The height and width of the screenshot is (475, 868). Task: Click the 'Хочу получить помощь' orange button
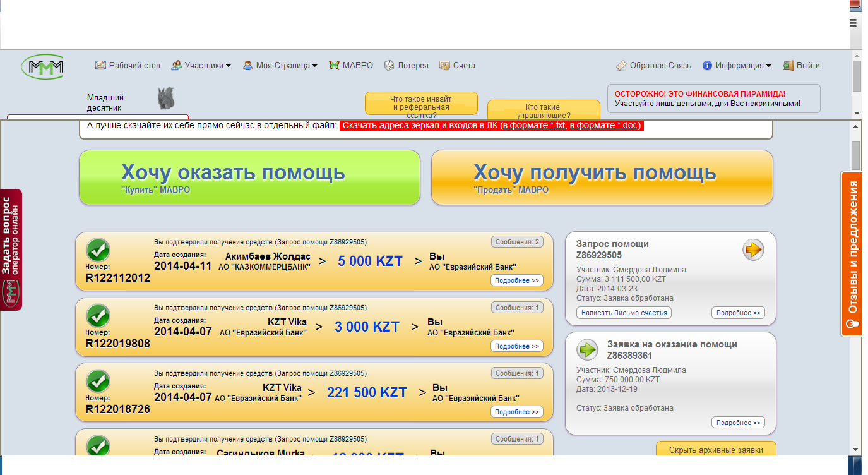(x=602, y=177)
